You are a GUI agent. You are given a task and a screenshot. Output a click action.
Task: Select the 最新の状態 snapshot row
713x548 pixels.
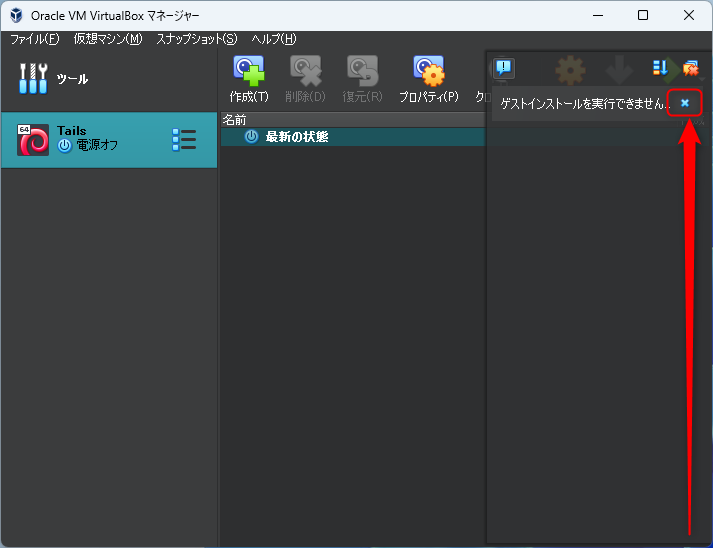[353, 137]
